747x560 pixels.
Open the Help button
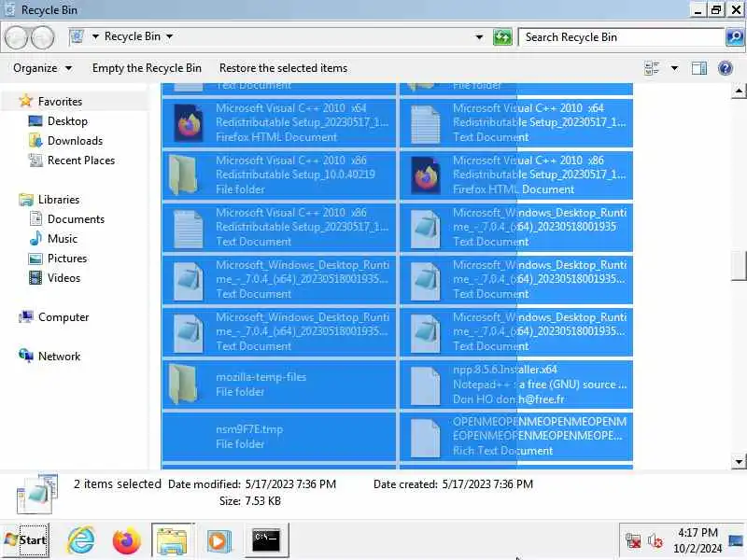[x=726, y=68]
